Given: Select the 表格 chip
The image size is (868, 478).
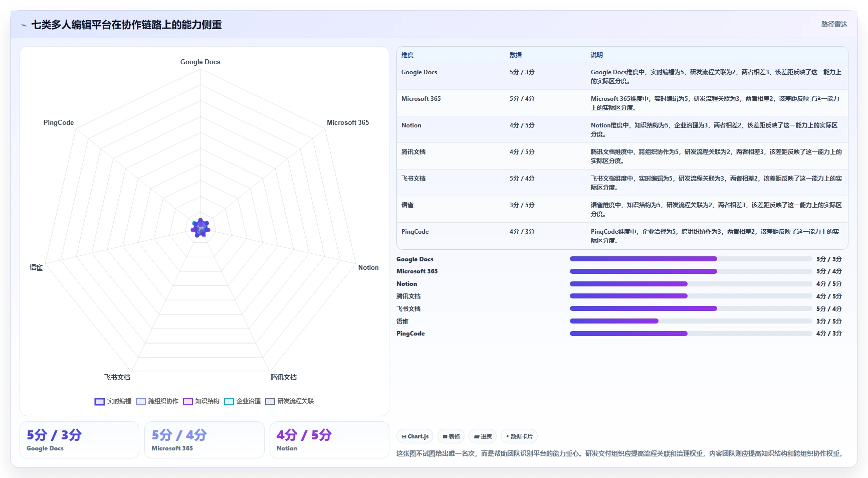Looking at the screenshot, I should 451,436.
